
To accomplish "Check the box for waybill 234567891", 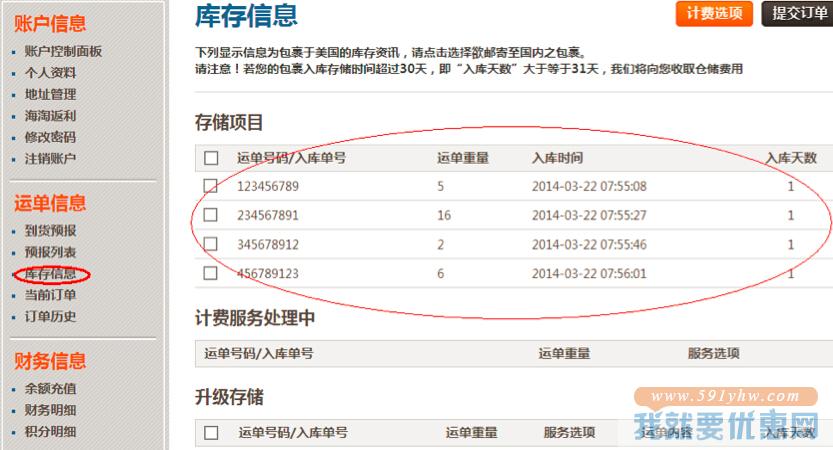I will coord(211,215).
